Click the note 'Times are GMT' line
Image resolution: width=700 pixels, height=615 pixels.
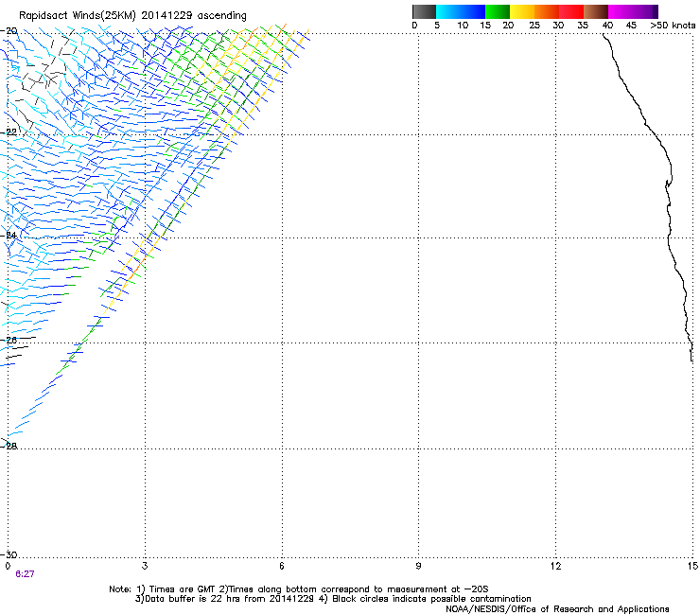299,589
